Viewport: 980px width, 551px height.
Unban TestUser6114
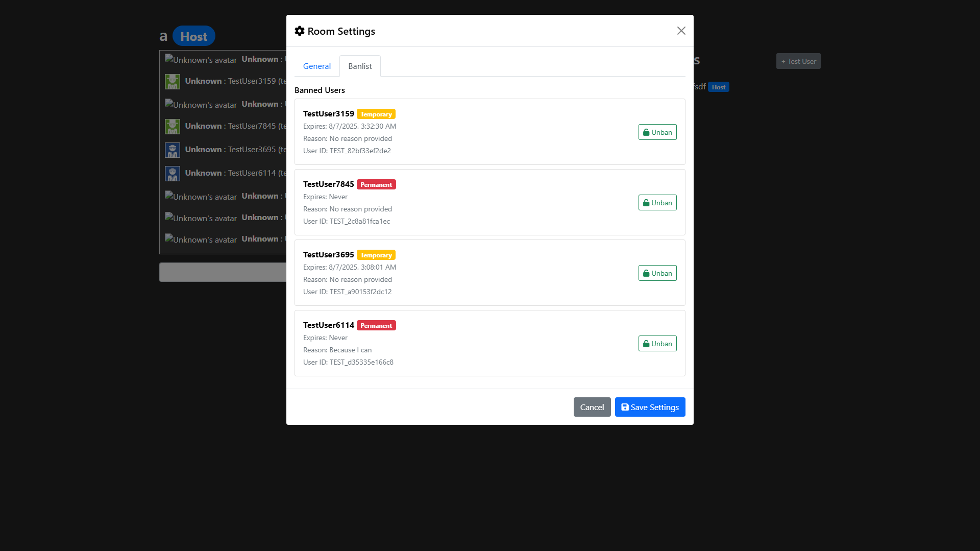(657, 344)
